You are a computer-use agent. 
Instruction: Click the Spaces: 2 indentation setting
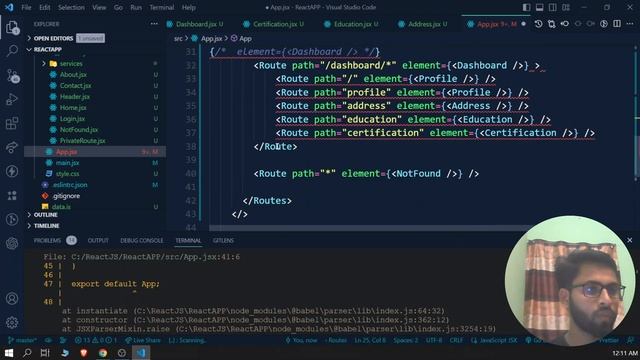[406, 340]
